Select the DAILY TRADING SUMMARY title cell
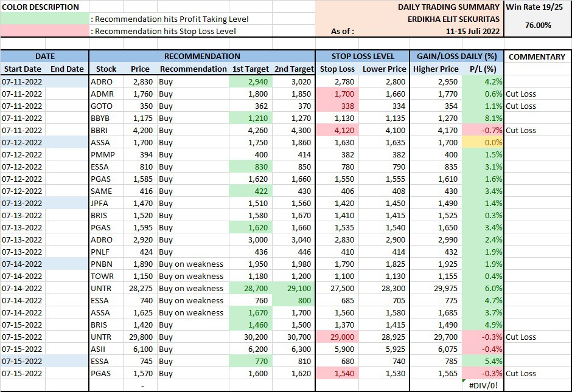 [x=448, y=7]
